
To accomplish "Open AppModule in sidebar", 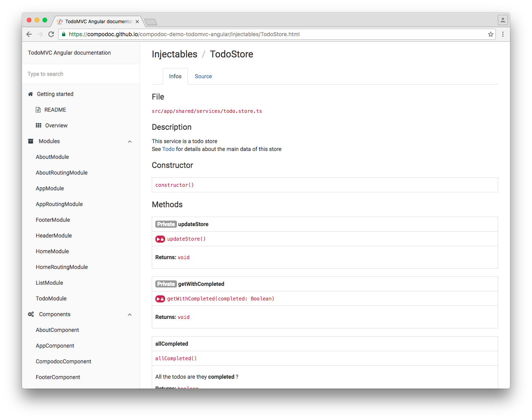I will [50, 188].
